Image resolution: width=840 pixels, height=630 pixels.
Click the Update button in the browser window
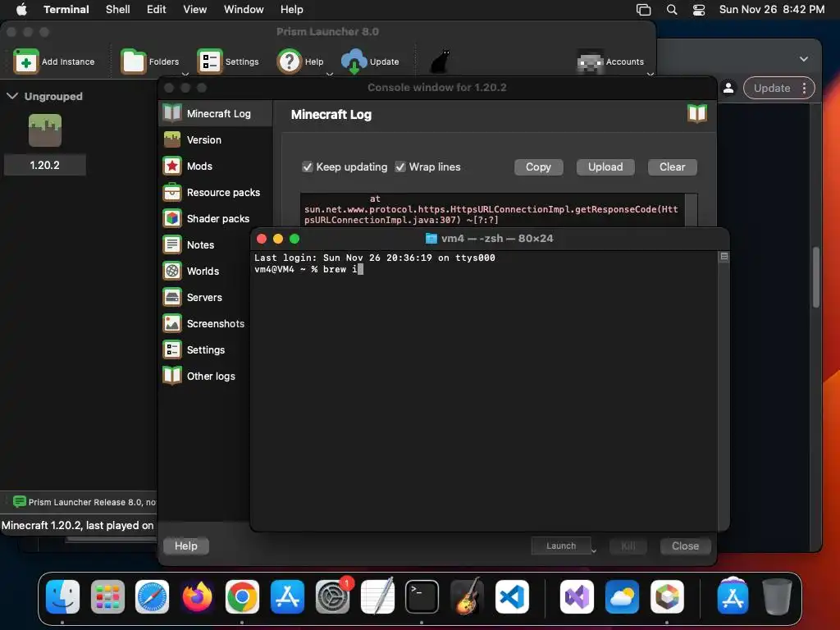click(771, 88)
